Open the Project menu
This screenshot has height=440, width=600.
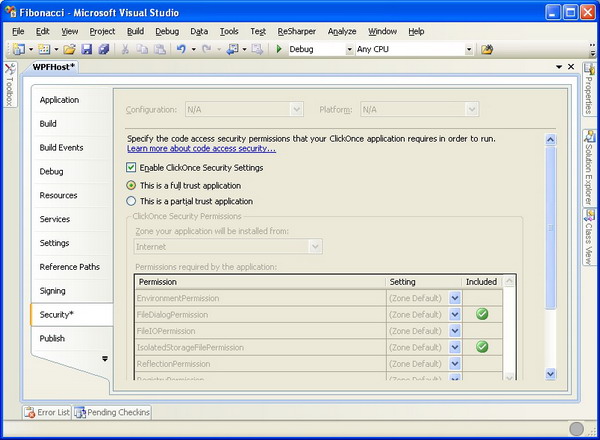tap(102, 31)
